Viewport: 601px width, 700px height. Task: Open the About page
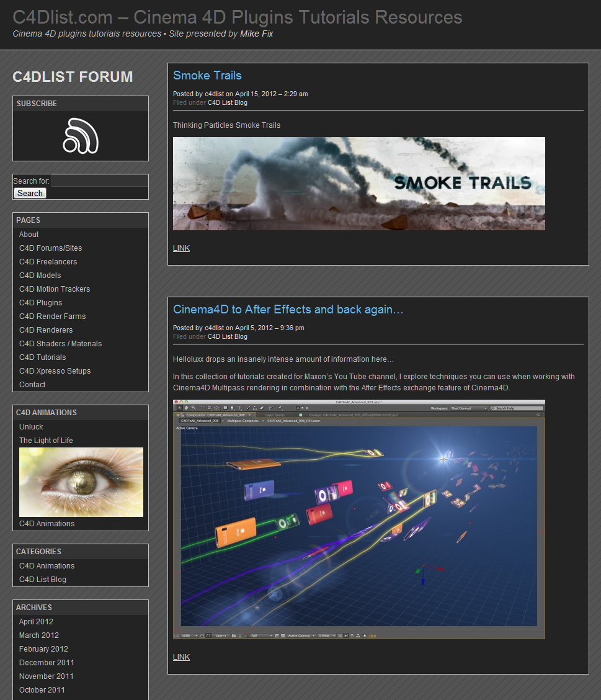(29, 235)
